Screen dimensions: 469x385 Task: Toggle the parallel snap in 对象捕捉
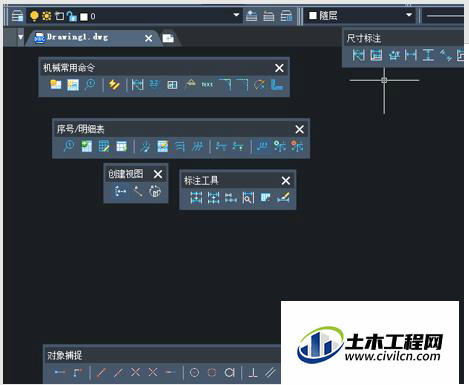(270, 372)
